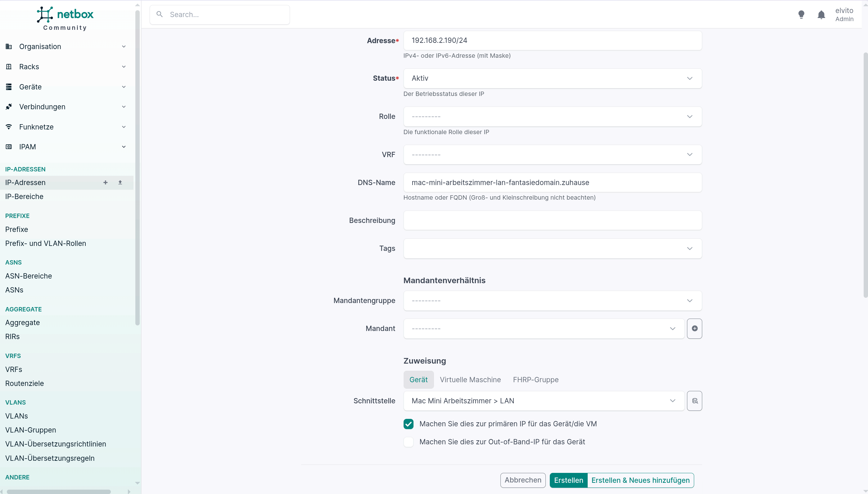This screenshot has width=868, height=494.
Task: Open IP-Bereiche in sidebar
Action: 25,197
